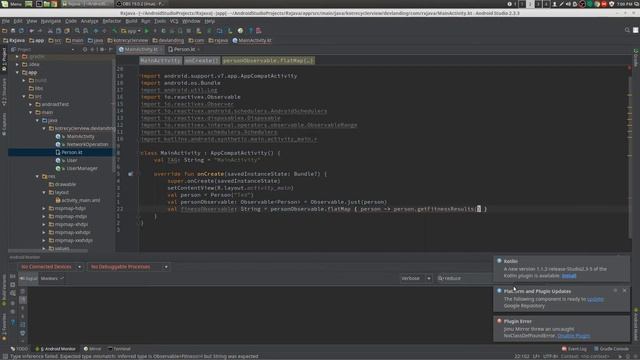Expand the androidTest folder
Screen dimensions: 640x360
tap(31, 104)
